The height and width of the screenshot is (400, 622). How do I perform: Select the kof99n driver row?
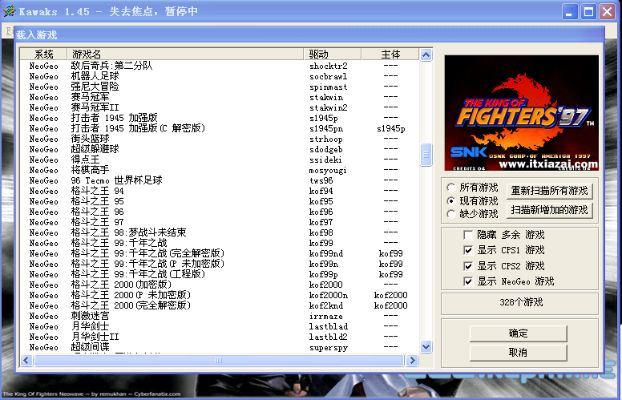pyautogui.click(x=219, y=264)
